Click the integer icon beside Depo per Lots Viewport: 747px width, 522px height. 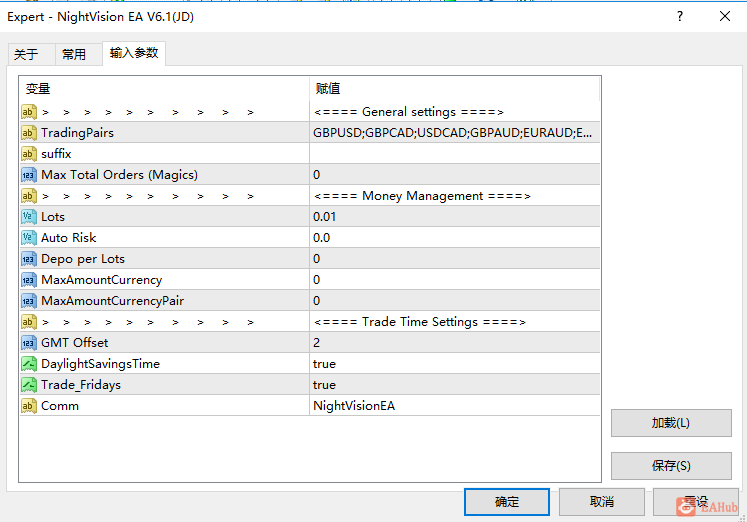[x=29, y=259]
